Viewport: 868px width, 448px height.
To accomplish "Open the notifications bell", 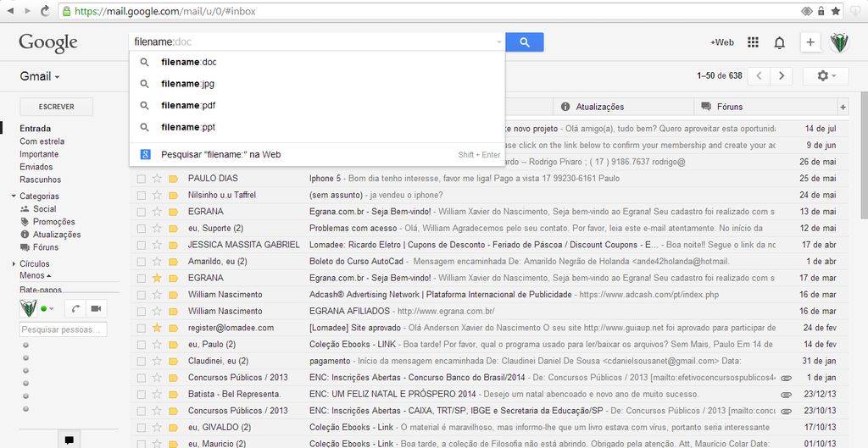I will pos(780,42).
